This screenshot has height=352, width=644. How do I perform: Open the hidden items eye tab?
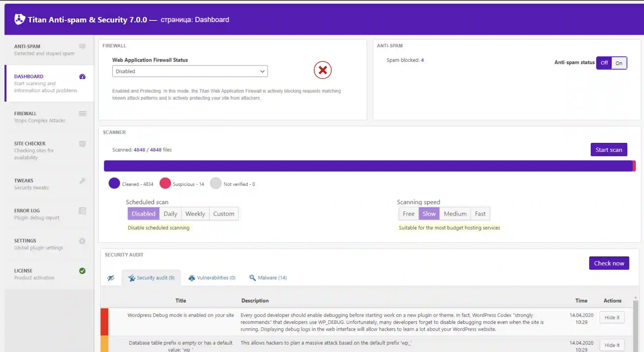111,278
